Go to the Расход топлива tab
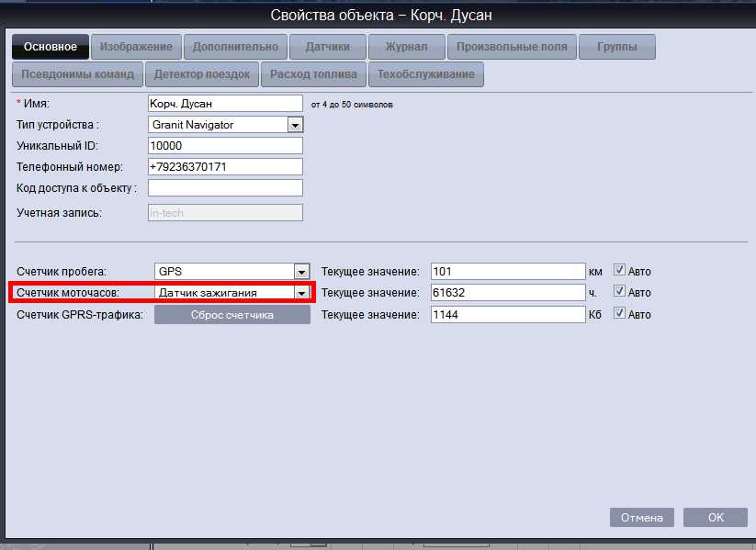 pyautogui.click(x=313, y=74)
